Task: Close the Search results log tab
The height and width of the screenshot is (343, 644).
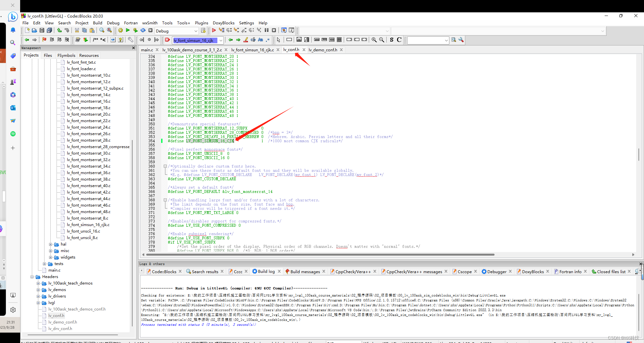Action: coord(222,271)
